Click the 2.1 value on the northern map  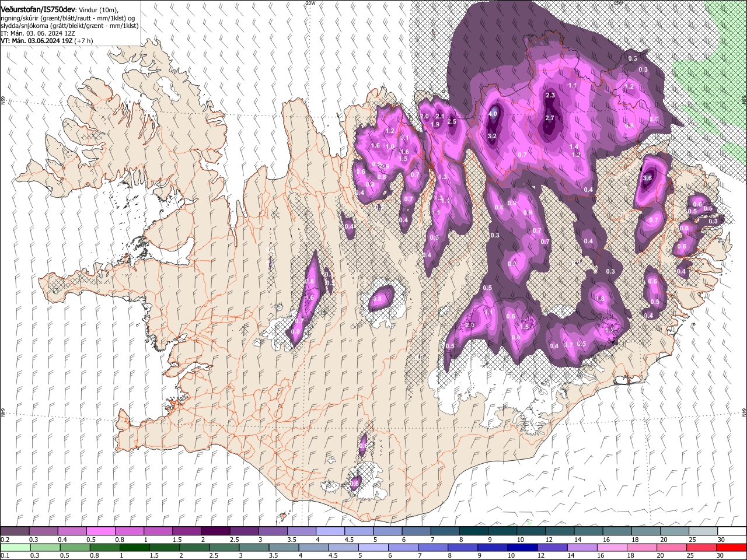pyautogui.click(x=440, y=117)
